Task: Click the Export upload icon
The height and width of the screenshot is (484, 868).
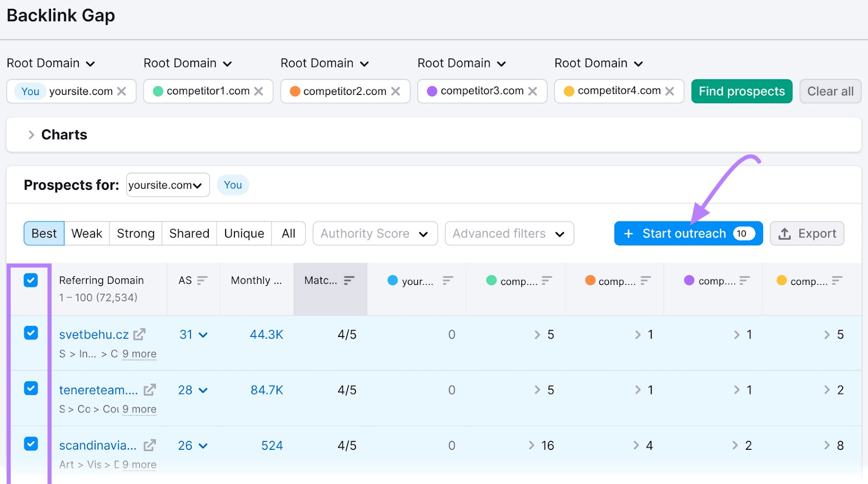Action: point(784,234)
